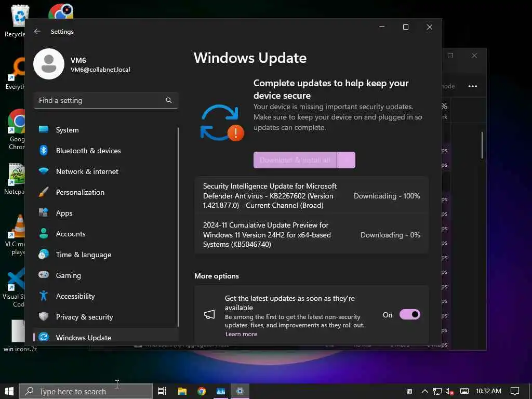
Task: Select Accessibility category
Action: 106,296
